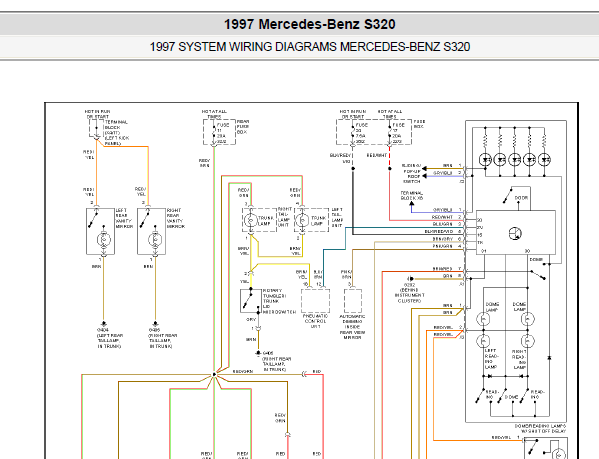
Task: Click the RIGHT READING LAMP label
Action: point(520,359)
